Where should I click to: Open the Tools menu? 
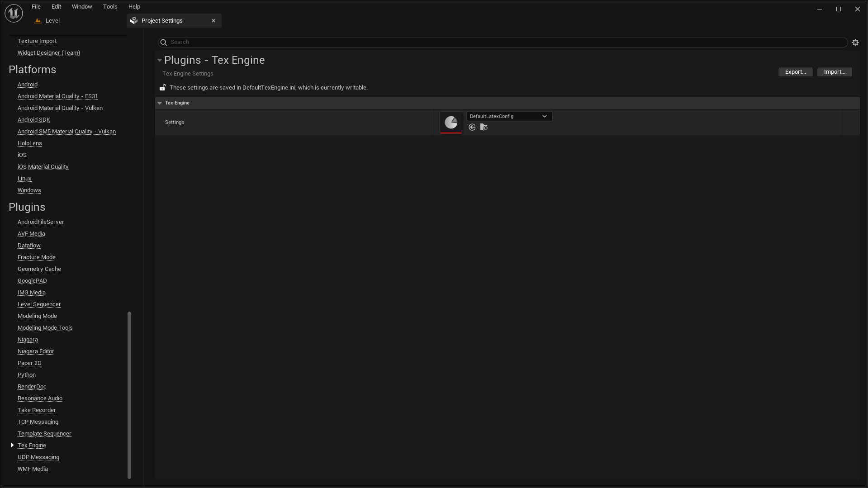tap(110, 6)
